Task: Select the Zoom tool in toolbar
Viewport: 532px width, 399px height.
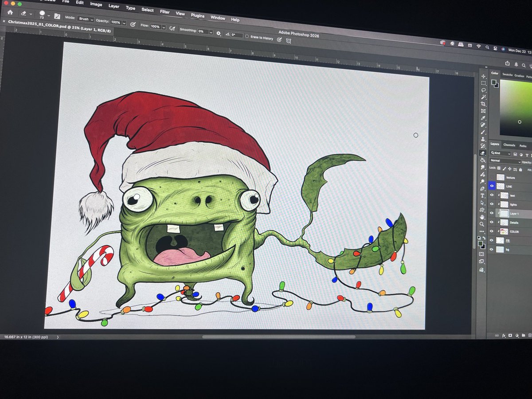Action: point(482,224)
